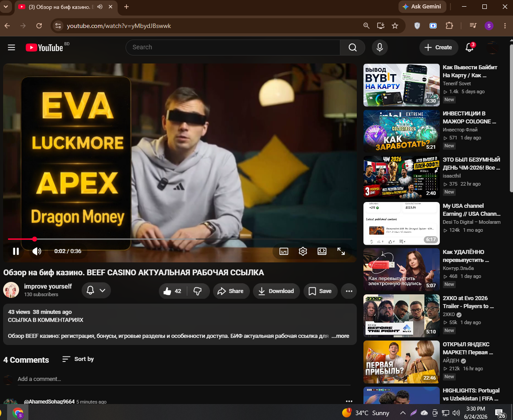Seek on the video progress bar
This screenshot has height=420, width=513.
click(x=180, y=239)
